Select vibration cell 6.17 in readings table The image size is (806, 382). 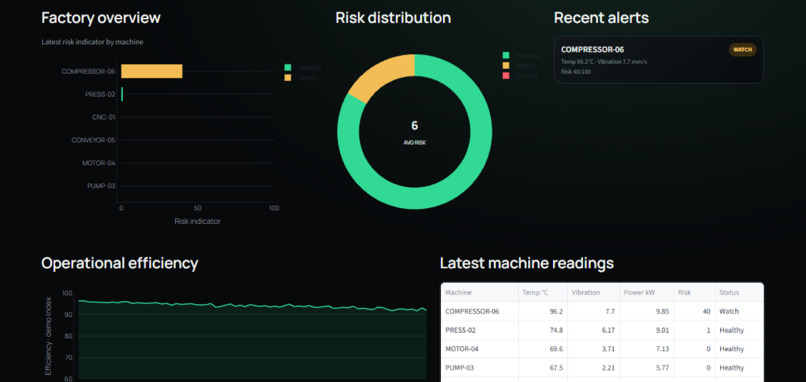click(x=594, y=330)
